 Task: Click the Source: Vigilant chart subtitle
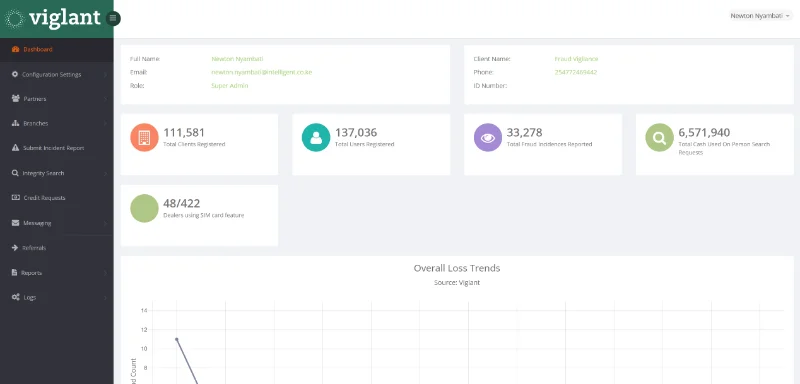pos(457,283)
